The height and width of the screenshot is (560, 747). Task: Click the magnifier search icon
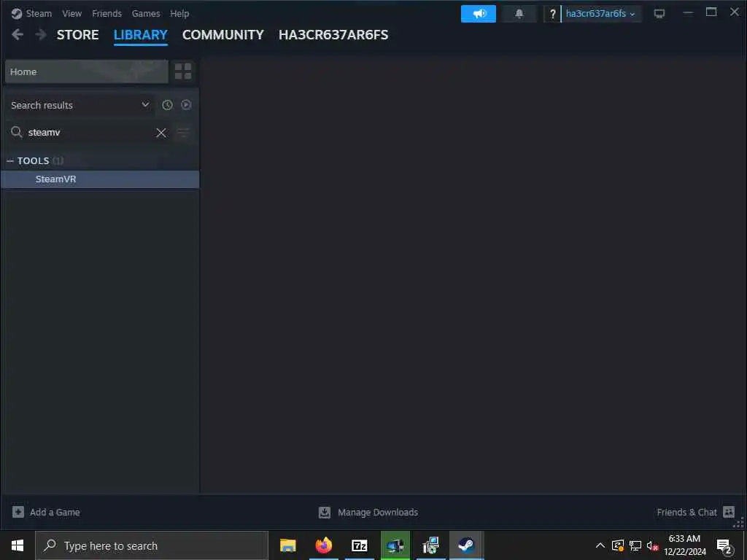click(x=17, y=132)
